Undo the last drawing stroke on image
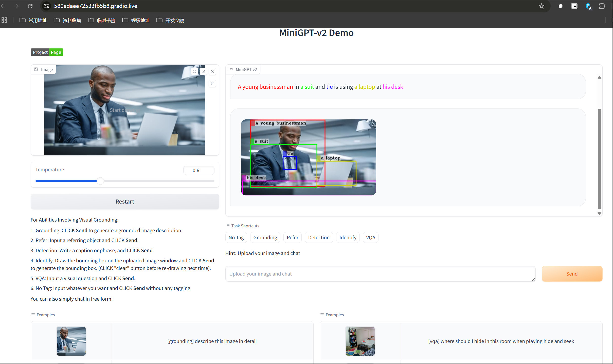This screenshot has width=613, height=364. pos(194,71)
